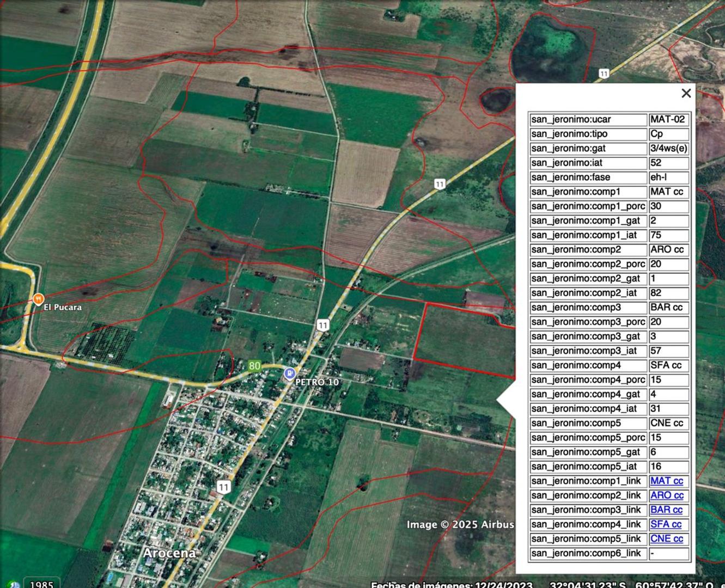Click the Route 11 shield near Arocena
Image resolution: width=725 pixels, height=588 pixels.
click(223, 487)
